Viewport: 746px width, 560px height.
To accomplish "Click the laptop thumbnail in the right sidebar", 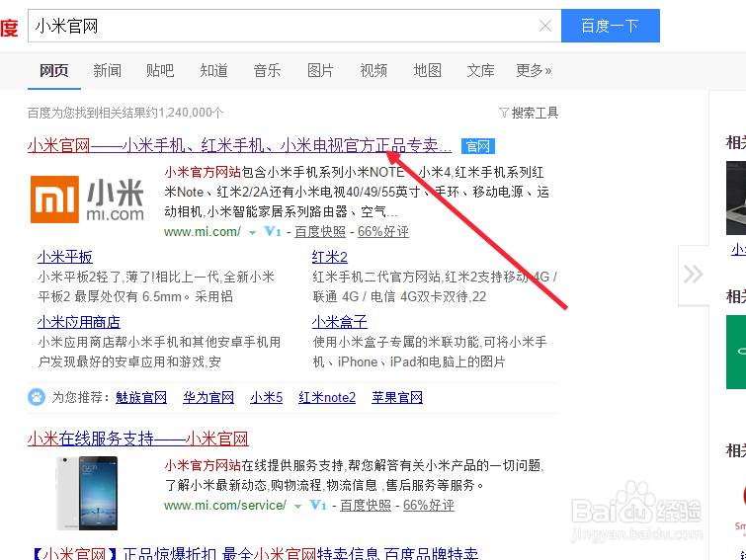I will 736,198.
